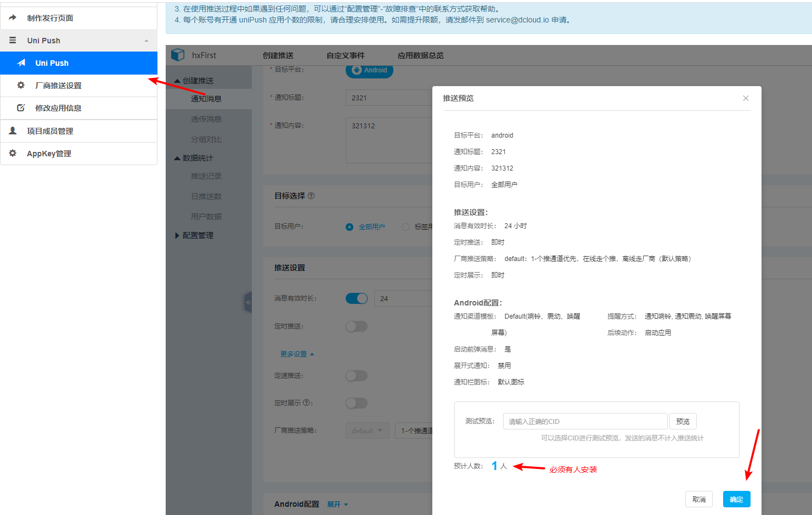Open the 应用数据总览 top tab

coord(421,55)
